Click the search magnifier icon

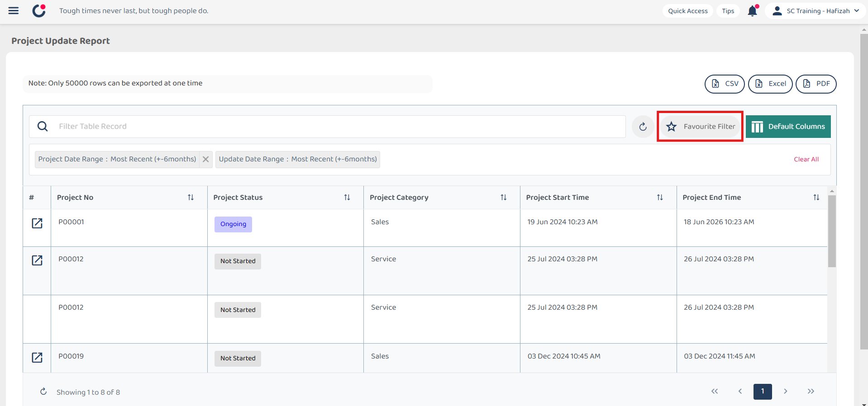(43, 126)
